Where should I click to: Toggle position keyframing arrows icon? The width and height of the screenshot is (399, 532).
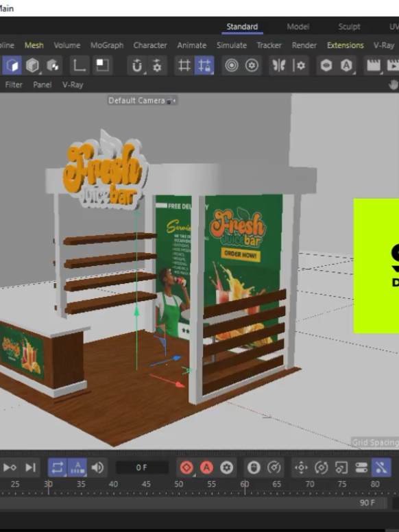tap(301, 467)
